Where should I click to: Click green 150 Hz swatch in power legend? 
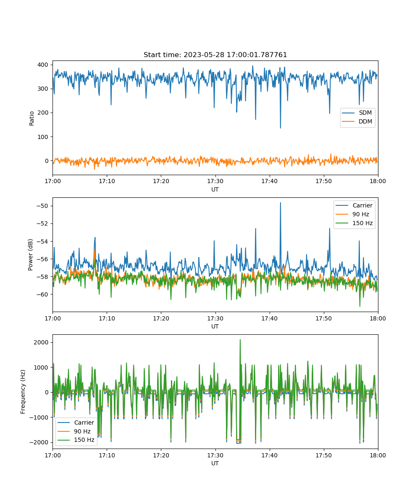(x=343, y=223)
